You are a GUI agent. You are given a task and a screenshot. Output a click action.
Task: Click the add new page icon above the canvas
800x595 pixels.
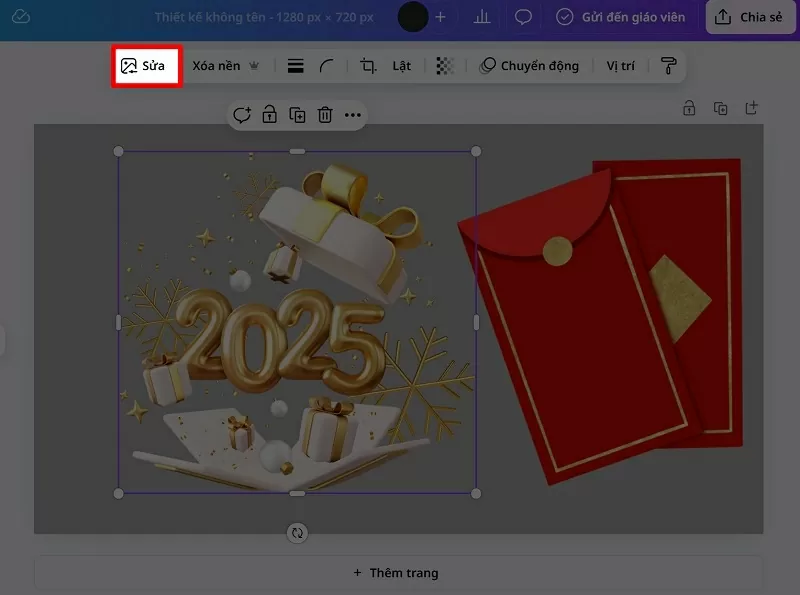click(751, 108)
